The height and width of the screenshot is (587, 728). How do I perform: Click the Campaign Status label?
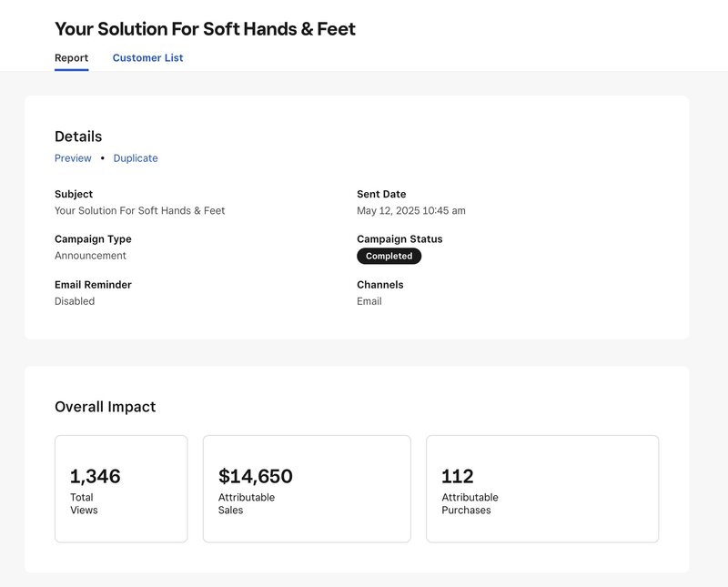click(399, 239)
